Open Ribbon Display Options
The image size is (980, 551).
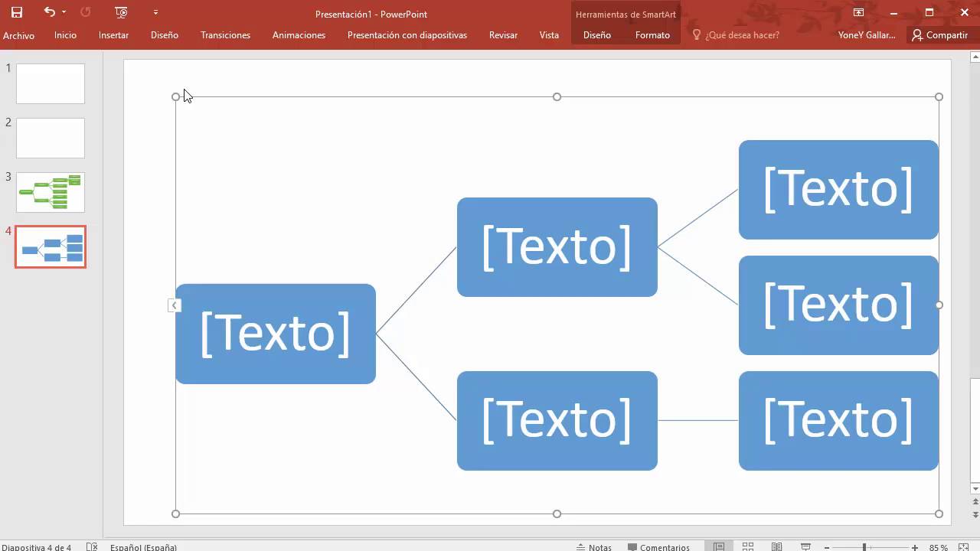pyautogui.click(x=858, y=12)
